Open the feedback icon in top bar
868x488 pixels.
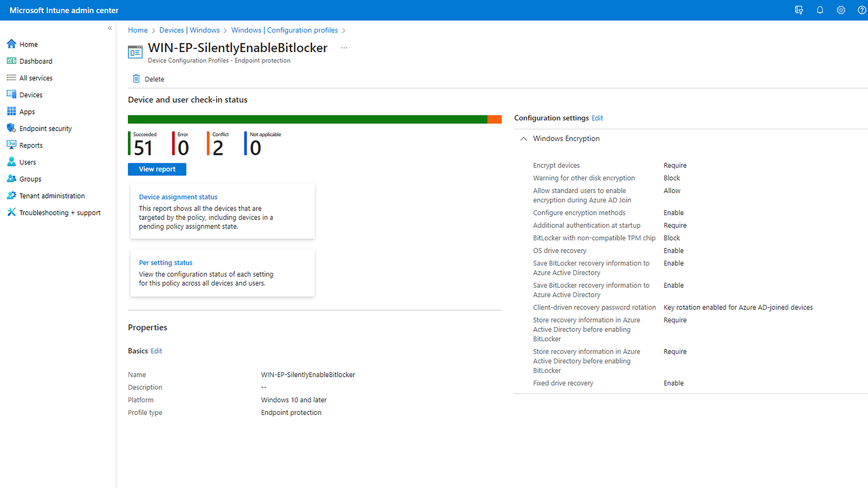[799, 10]
